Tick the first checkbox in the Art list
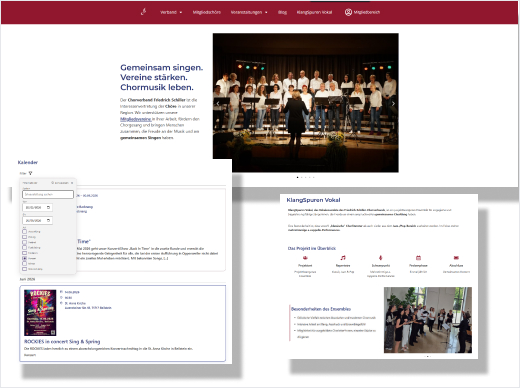The image size is (520, 388). [24, 231]
